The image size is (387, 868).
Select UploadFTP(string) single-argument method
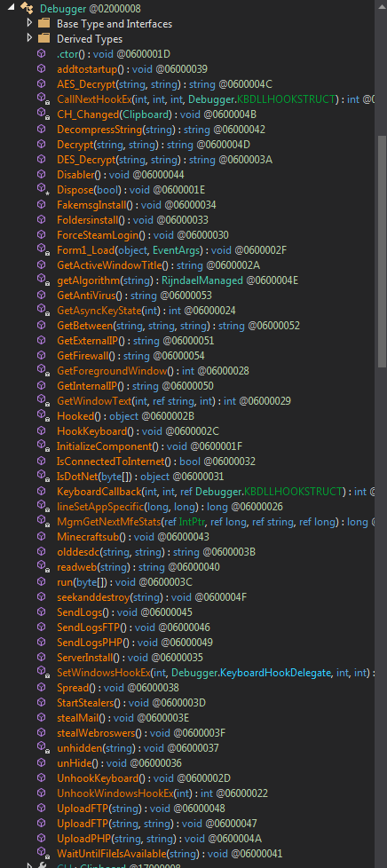coord(140,809)
